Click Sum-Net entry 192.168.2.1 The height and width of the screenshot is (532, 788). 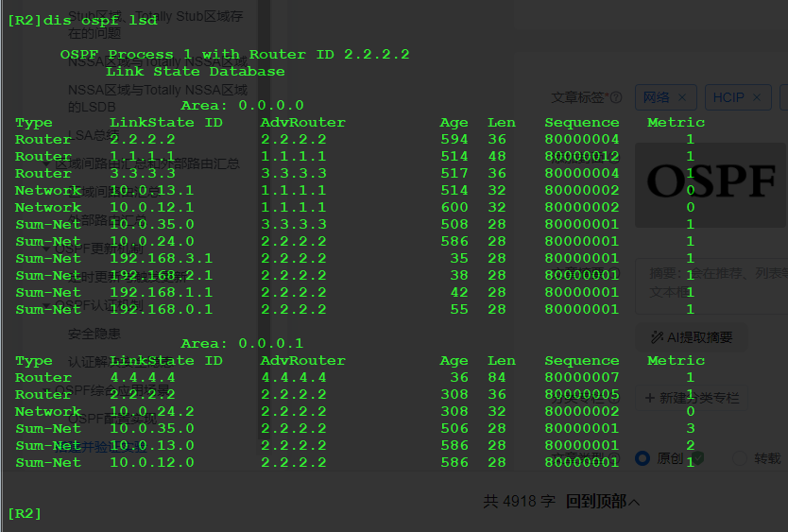[x=162, y=276]
